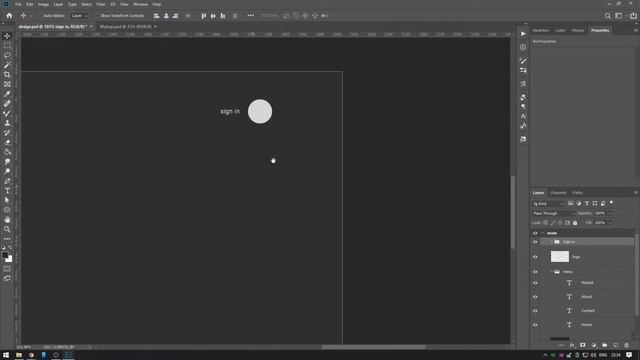Viewport: 640px width, 360px height.
Task: Hide the About text layer
Action: click(x=535, y=297)
